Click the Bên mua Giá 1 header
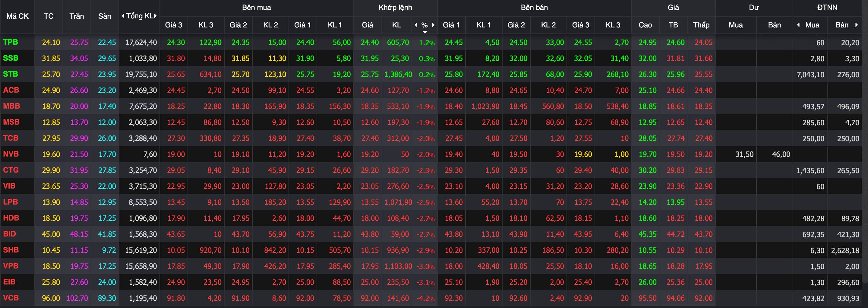Screen dimensions: 868x308 pyautogui.click(x=303, y=25)
